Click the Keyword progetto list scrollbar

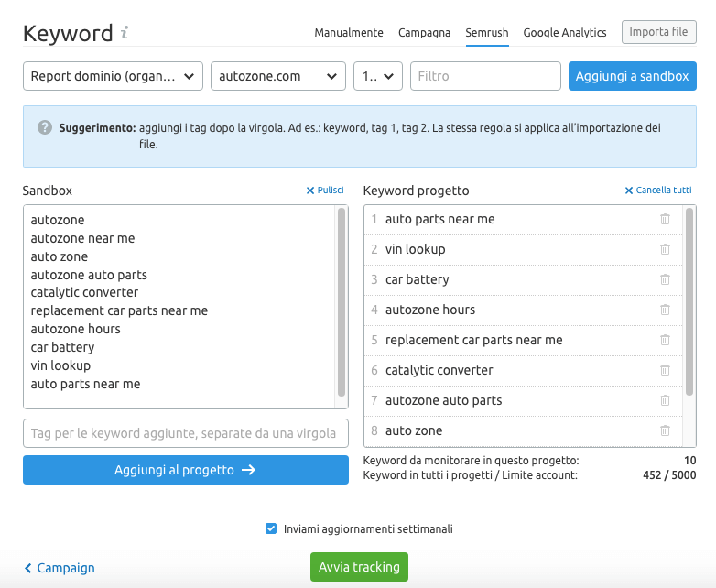coord(689,302)
